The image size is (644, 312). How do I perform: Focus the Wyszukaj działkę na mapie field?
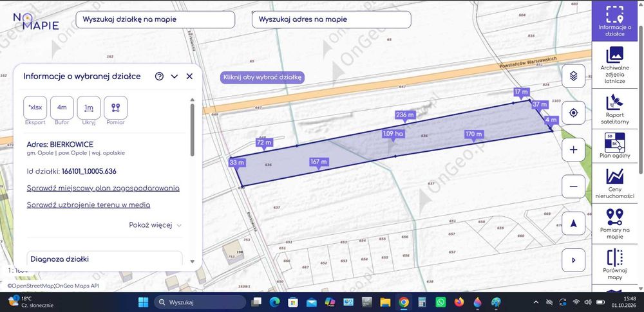tap(155, 19)
